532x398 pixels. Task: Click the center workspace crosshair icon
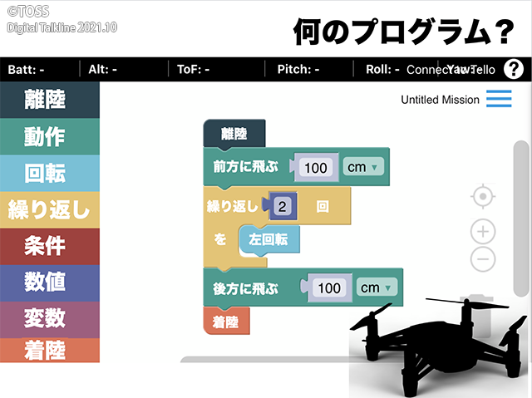pos(483,197)
